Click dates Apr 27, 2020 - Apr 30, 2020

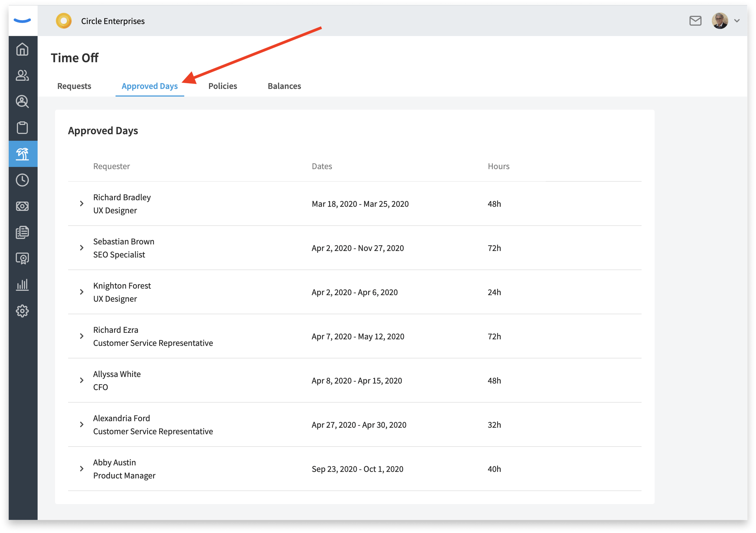(359, 425)
